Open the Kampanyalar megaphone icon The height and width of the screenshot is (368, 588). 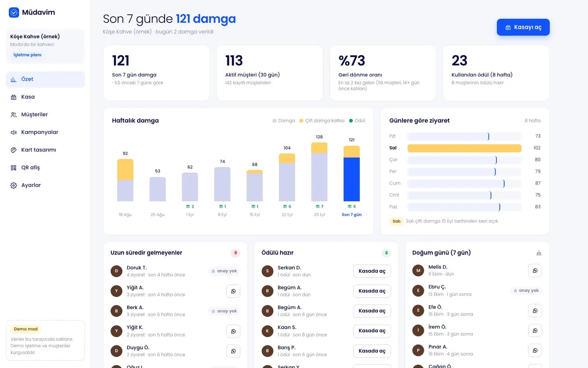click(x=13, y=132)
